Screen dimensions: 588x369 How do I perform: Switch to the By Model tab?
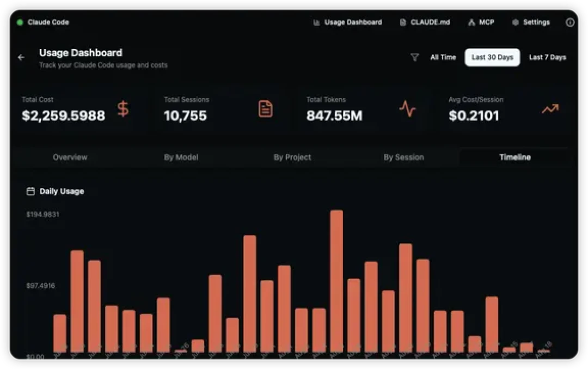pyautogui.click(x=181, y=158)
